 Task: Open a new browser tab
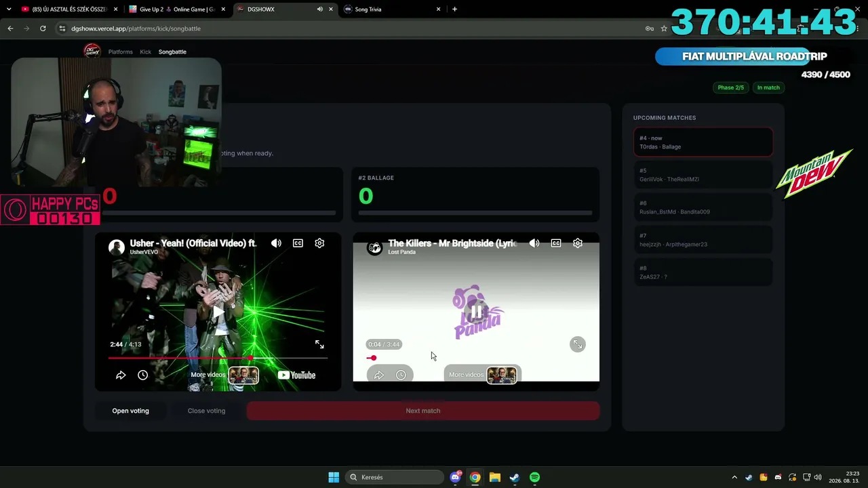point(454,9)
